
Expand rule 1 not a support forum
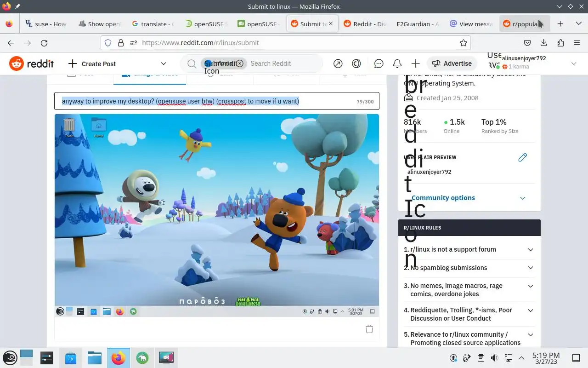(469, 249)
